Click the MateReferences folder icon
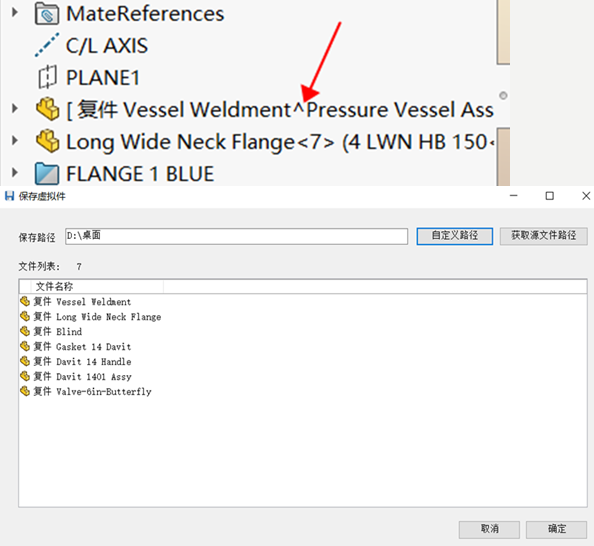 (47, 14)
